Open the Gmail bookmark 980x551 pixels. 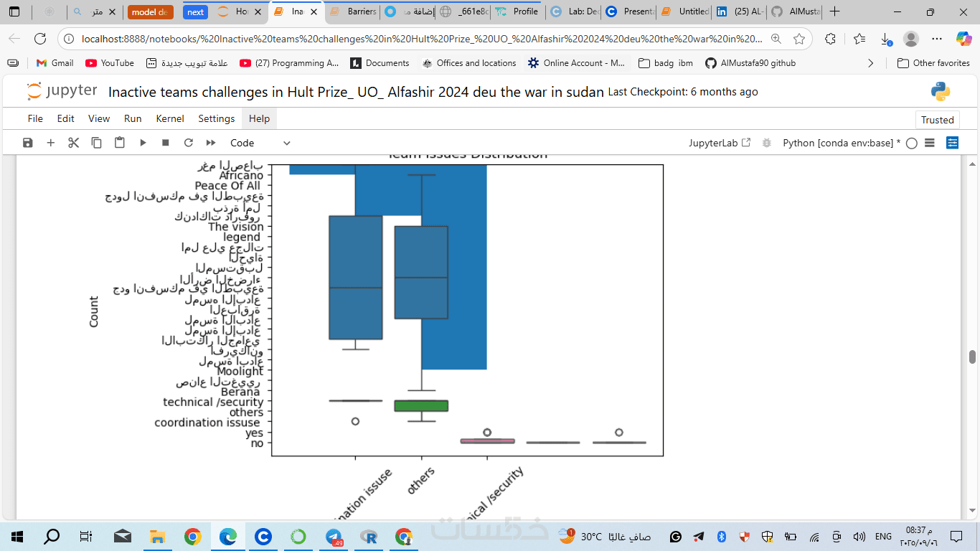(55, 63)
